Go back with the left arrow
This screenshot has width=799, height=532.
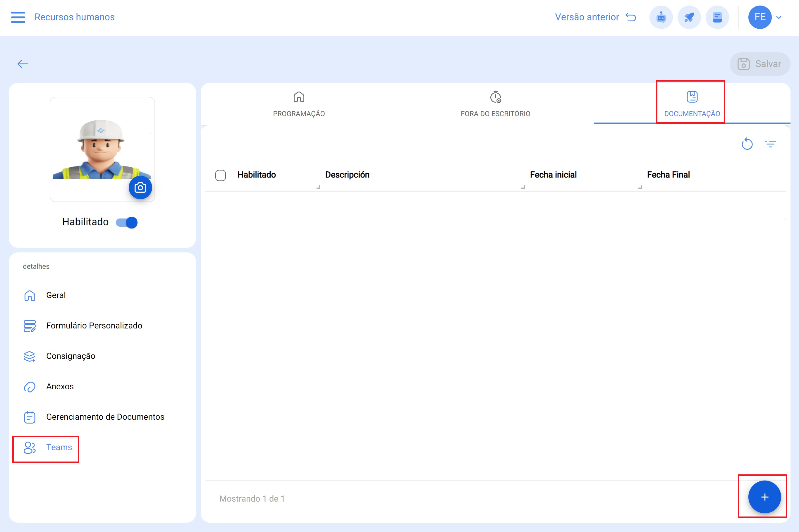coord(23,64)
